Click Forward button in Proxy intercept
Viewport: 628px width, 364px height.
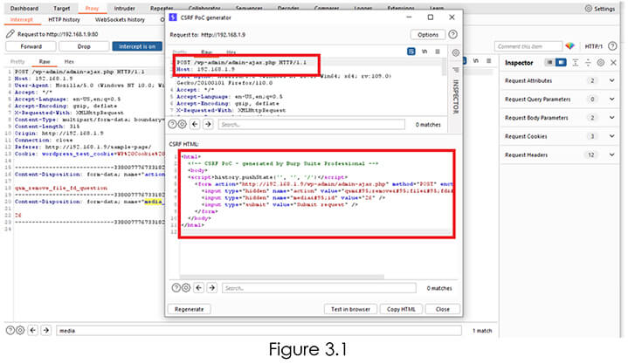31,46
